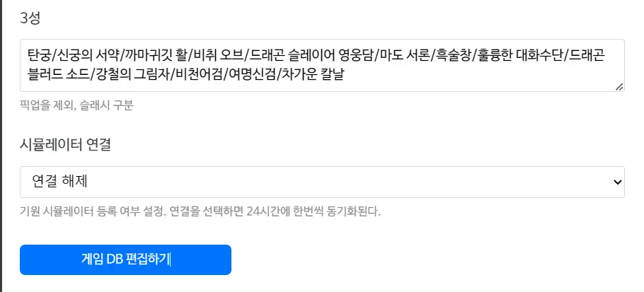Grab the text area resize handle
Image resolution: width=644 pixels, height=292 pixels.
tap(619, 86)
